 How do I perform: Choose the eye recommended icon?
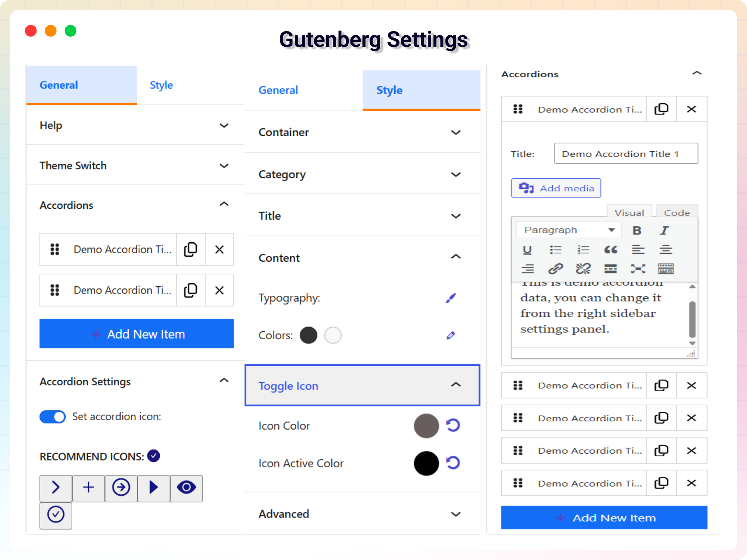click(x=186, y=488)
